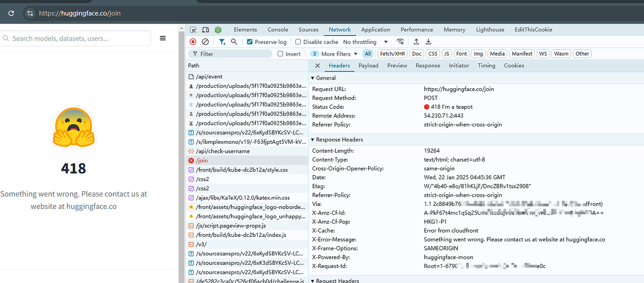This screenshot has width=644, height=283.
Task: Select the Cookies tab
Action: [x=514, y=66]
